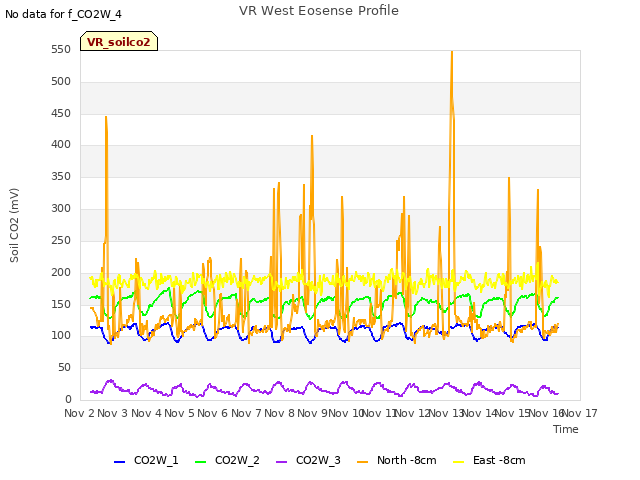Image resolution: width=640 pixels, height=480 pixels.
Task: Toggle the East -8cm legend entry
Action: (x=489, y=460)
